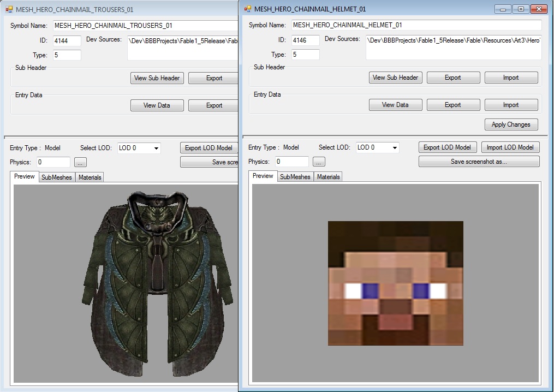This screenshot has width=554, height=392.
Task: Click Symbol Name field in helmet window
Action: coord(416,25)
